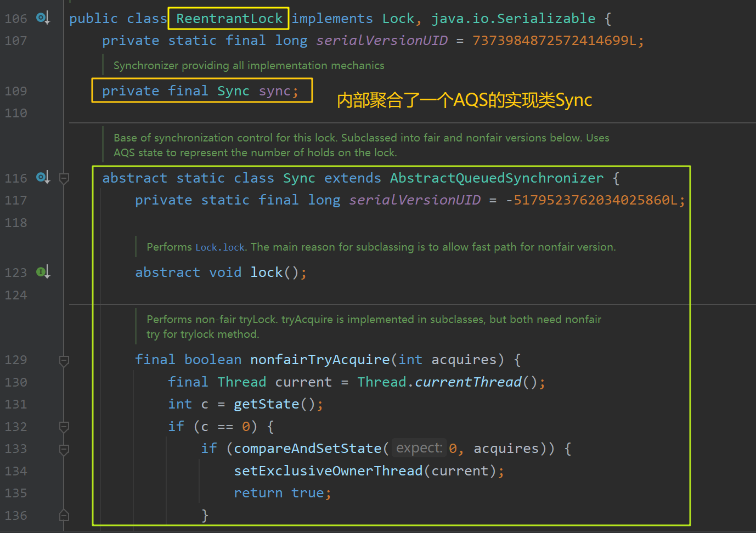Screen dimensions: 756x533
Task: Click the acquires parameter on line 129
Action: 464,360
